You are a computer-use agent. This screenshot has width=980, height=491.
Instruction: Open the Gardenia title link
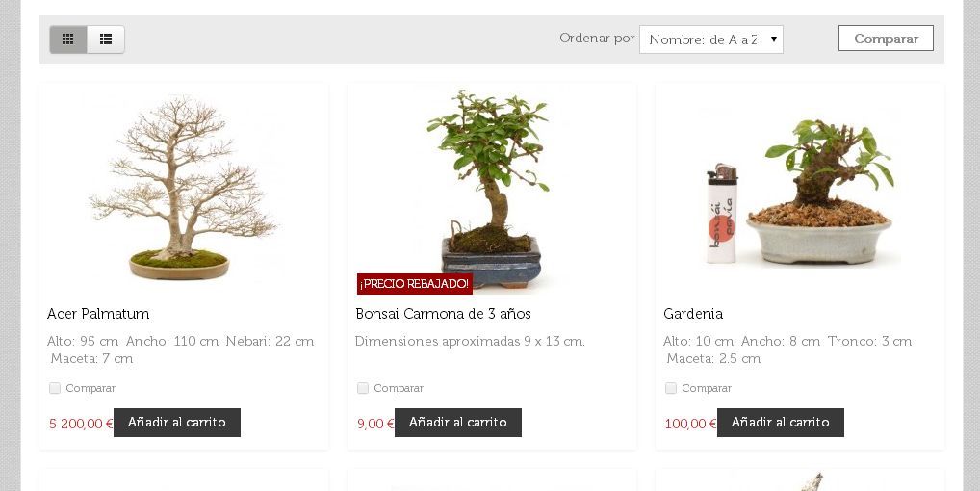693,314
